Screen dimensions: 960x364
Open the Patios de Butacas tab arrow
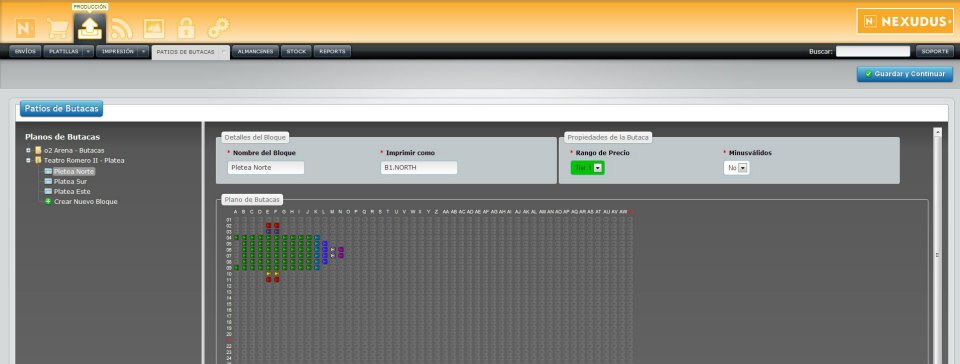pyautogui.click(x=224, y=52)
